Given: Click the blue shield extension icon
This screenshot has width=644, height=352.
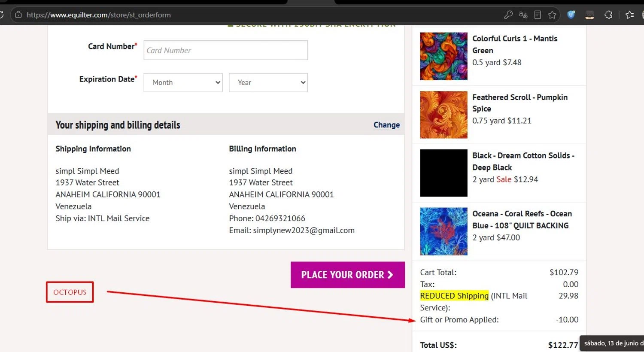Looking at the screenshot, I should pyautogui.click(x=571, y=15).
